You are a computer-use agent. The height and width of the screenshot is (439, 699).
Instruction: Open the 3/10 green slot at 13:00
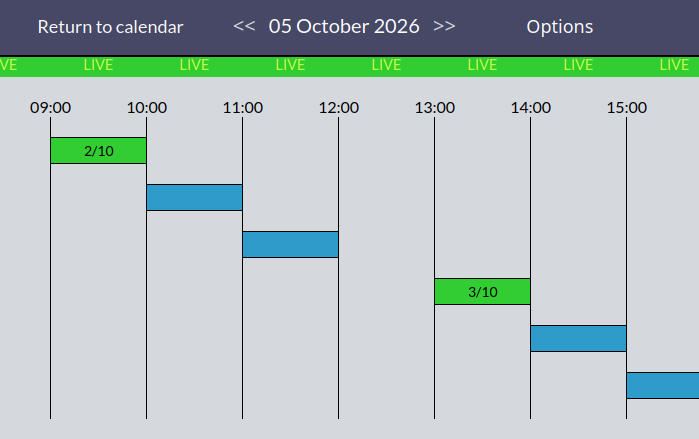tap(482, 292)
